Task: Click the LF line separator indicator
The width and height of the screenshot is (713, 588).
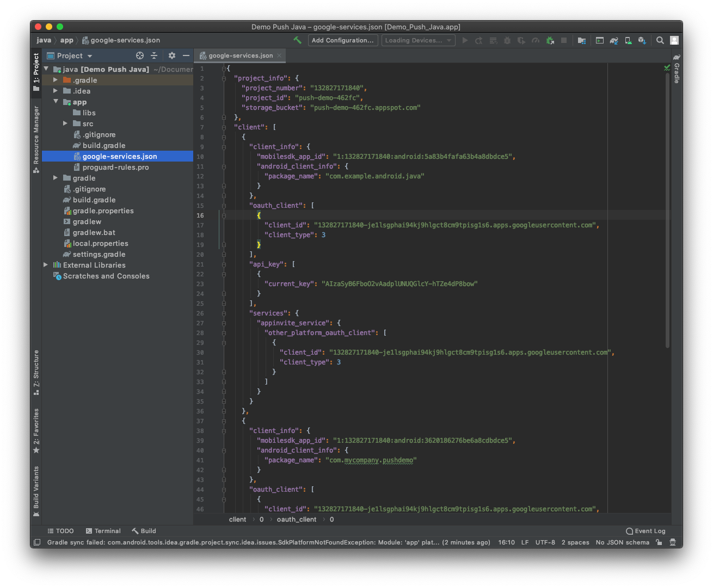Action: (x=524, y=542)
